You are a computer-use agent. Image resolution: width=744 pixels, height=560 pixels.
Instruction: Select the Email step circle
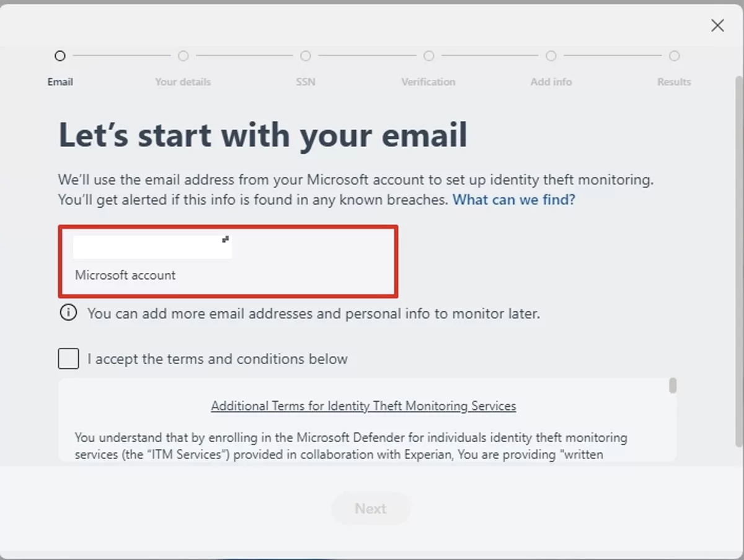(x=60, y=56)
